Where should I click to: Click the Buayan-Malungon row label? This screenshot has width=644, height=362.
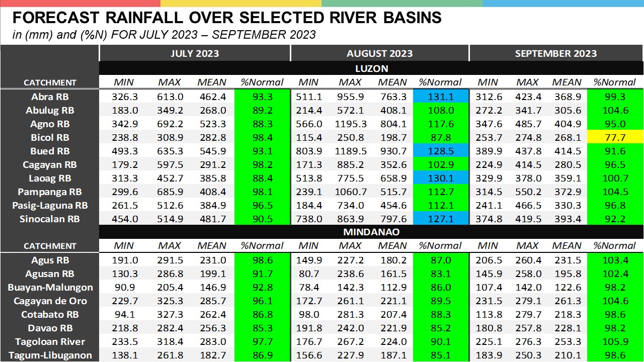pyautogui.click(x=50, y=287)
